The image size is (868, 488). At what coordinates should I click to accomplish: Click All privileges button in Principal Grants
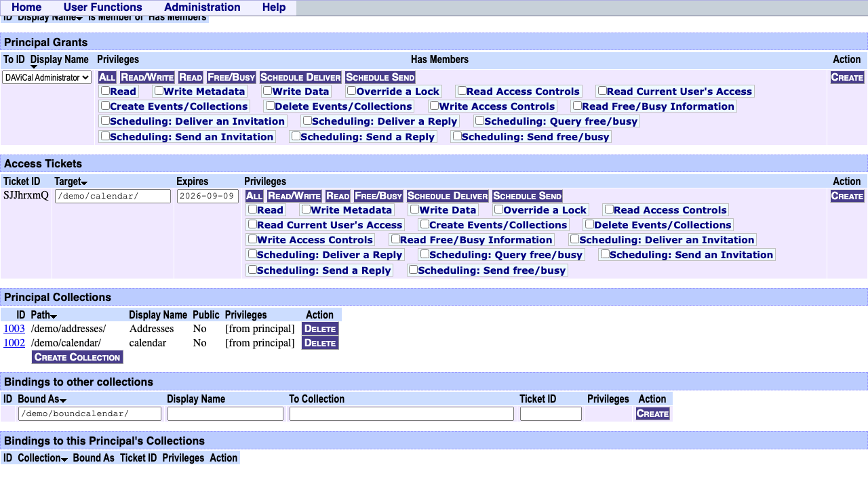[x=107, y=77]
